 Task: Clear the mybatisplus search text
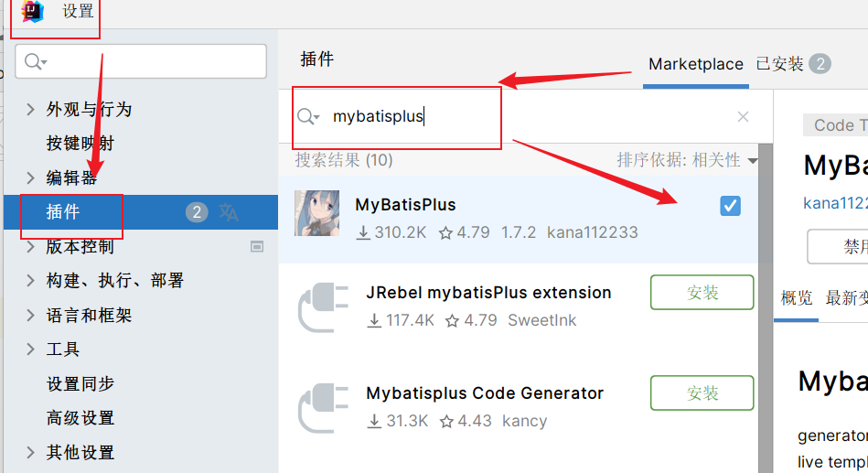click(x=743, y=117)
